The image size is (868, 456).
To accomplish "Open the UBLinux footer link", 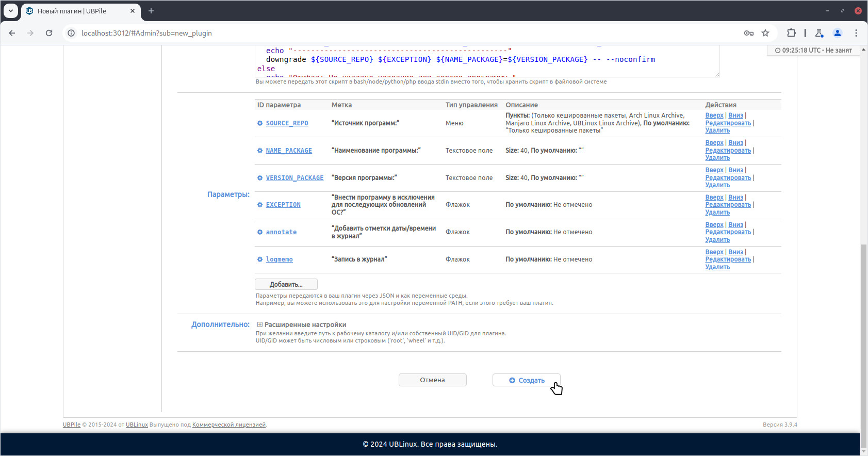I will (x=137, y=425).
